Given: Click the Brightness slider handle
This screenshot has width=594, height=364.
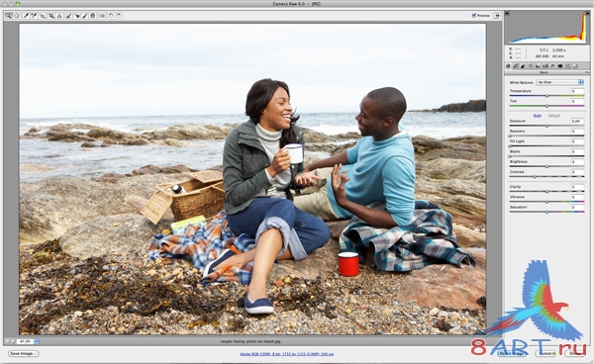Looking at the screenshot, I should [x=547, y=166].
